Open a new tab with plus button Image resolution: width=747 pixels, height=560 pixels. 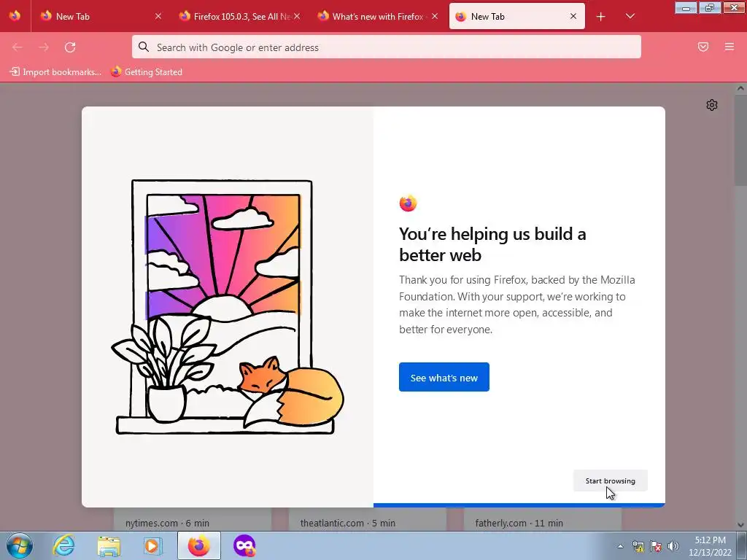601,17
